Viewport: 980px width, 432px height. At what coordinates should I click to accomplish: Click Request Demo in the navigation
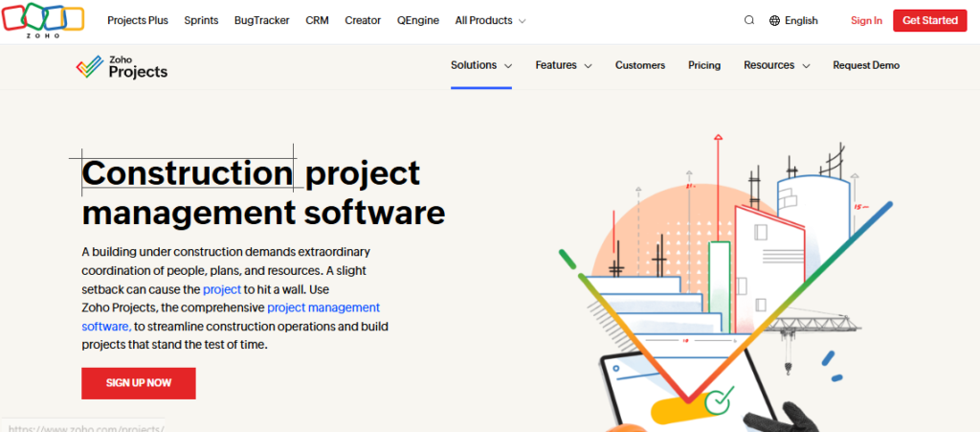pos(866,65)
